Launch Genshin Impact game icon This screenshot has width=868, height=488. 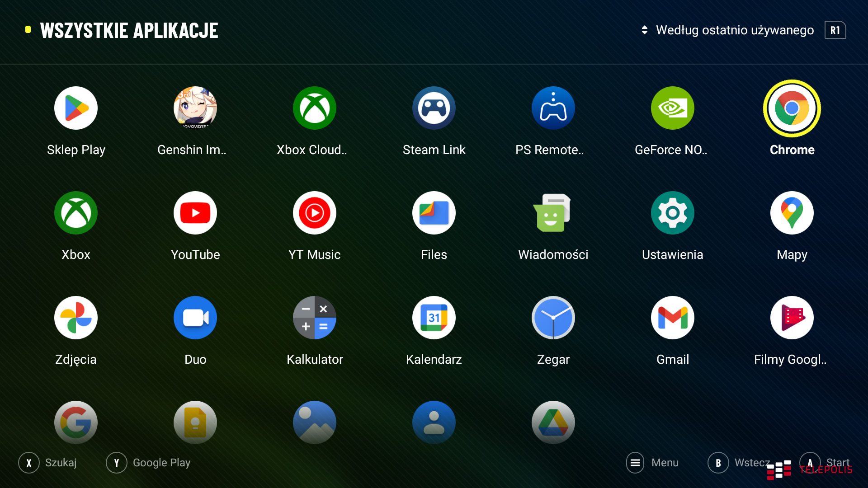click(x=195, y=108)
